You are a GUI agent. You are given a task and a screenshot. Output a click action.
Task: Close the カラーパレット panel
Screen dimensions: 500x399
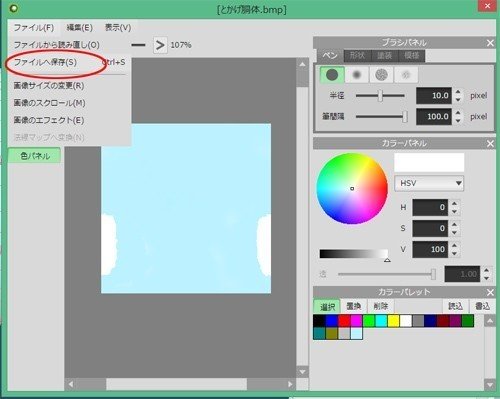[x=490, y=292]
